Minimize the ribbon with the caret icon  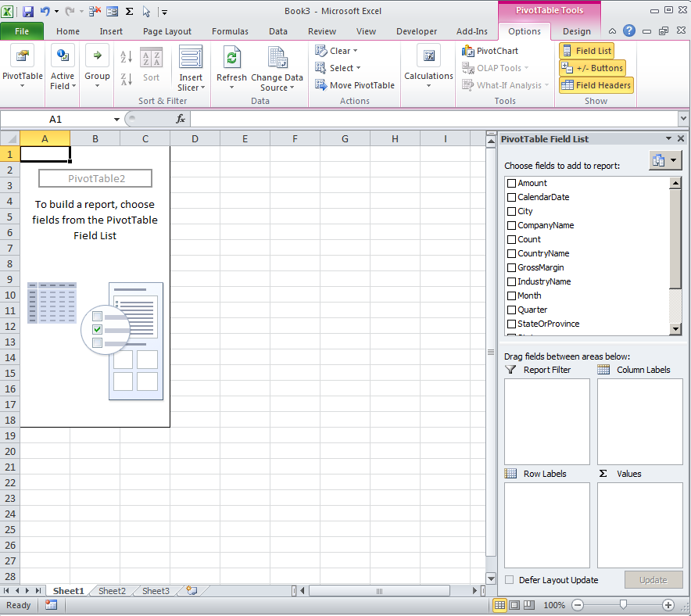pos(612,31)
